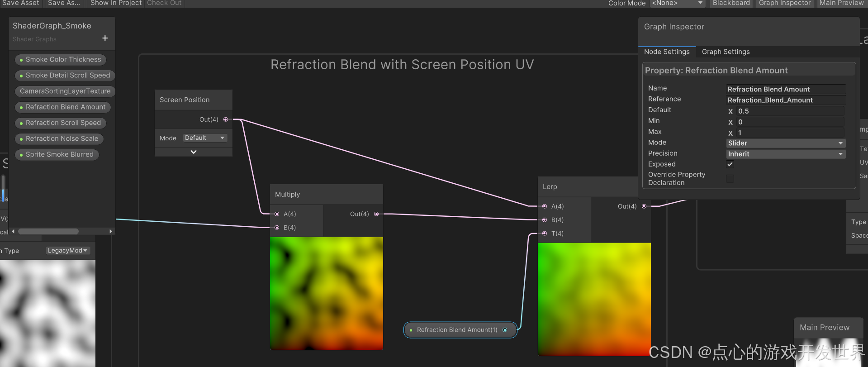Click the Show In Project button
The width and height of the screenshot is (868, 367).
click(116, 3)
